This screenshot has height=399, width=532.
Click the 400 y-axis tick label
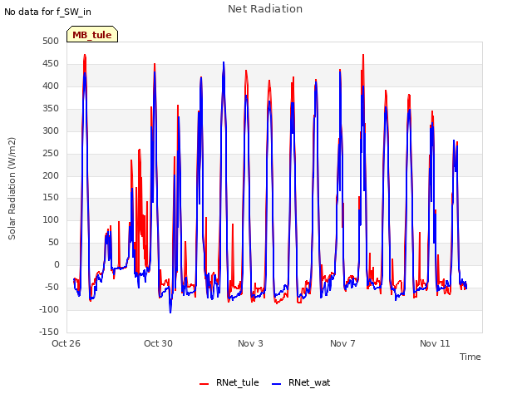[51, 86]
